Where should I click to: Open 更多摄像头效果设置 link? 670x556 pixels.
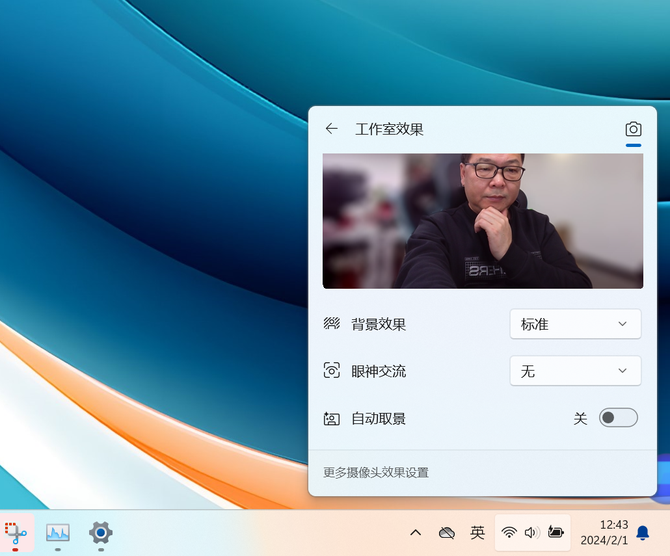click(x=376, y=473)
